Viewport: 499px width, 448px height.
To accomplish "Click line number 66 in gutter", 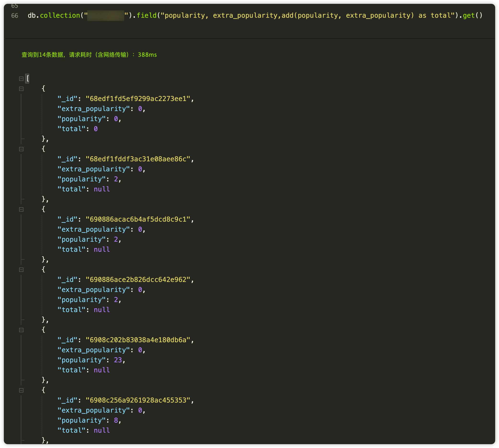I will coord(15,16).
